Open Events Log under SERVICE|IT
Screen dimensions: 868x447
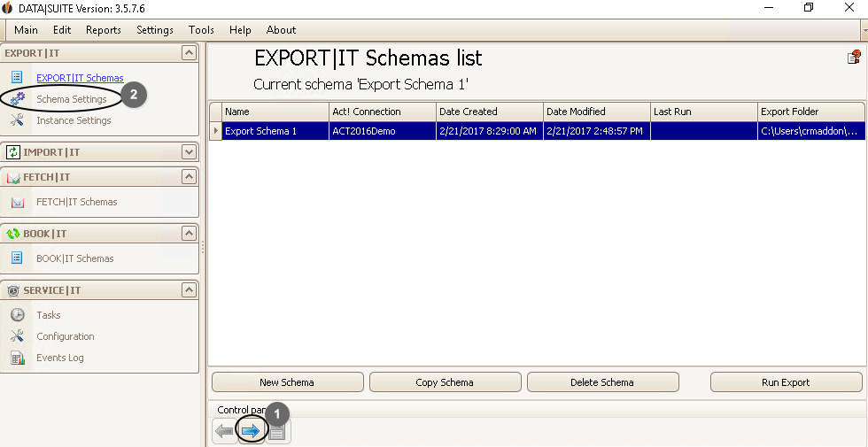(60, 358)
